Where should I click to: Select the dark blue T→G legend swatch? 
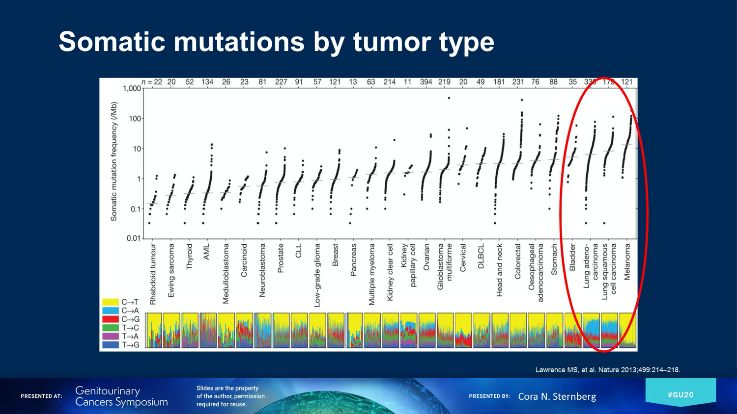click(110, 345)
